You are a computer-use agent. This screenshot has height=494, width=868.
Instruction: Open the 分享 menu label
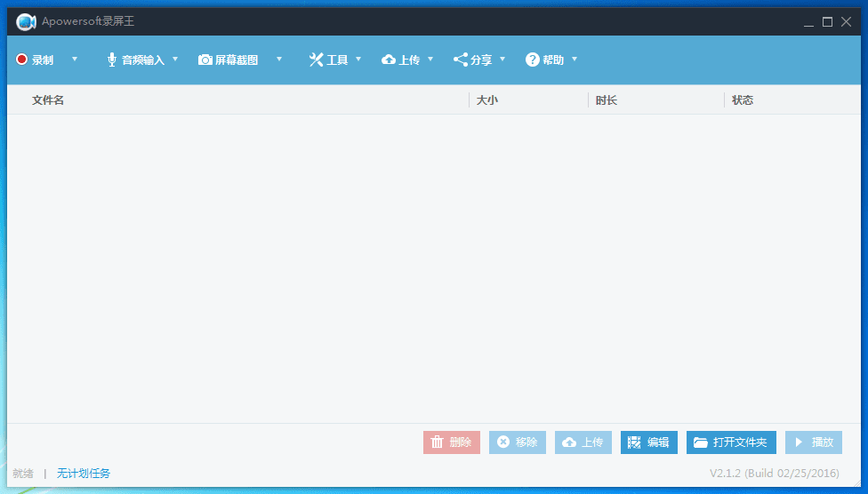click(481, 60)
